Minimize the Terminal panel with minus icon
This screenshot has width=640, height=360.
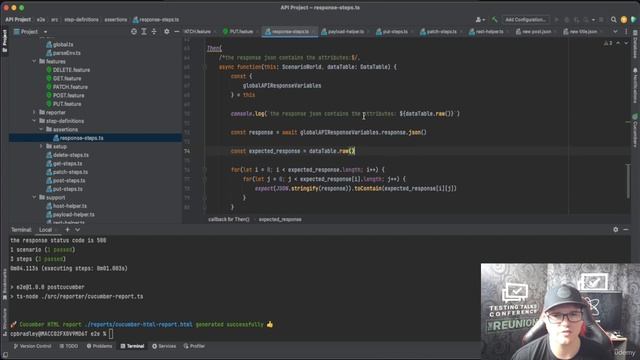click(626, 230)
